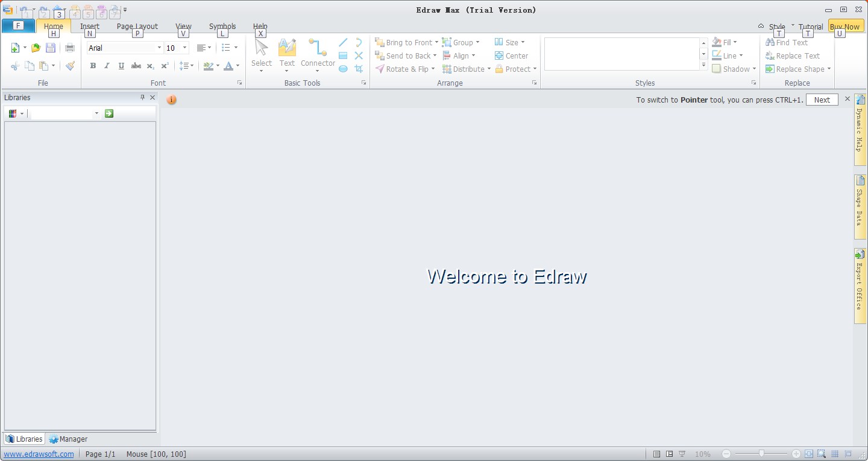This screenshot has width=868, height=461.
Task: Select the Arc drawing tool
Action: [359, 42]
